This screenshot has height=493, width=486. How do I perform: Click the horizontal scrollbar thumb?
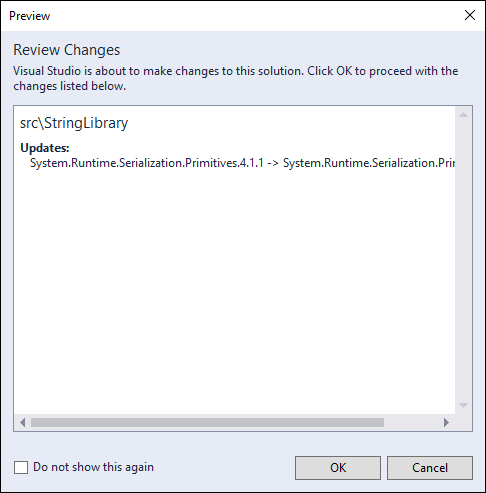point(207,423)
